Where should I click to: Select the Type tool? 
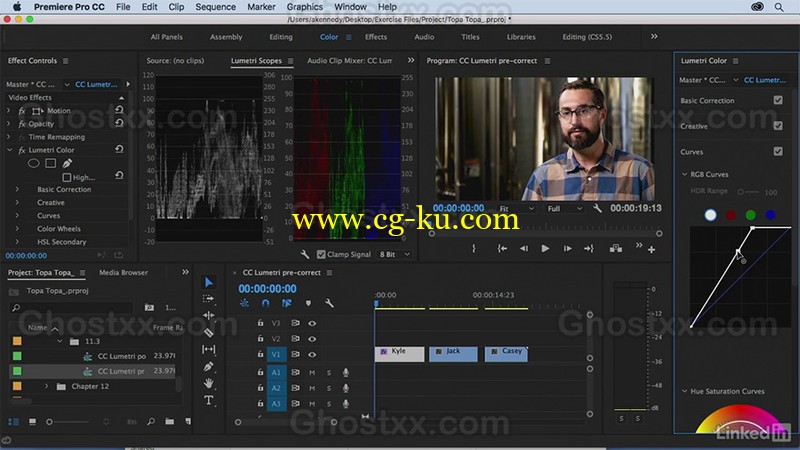(208, 401)
